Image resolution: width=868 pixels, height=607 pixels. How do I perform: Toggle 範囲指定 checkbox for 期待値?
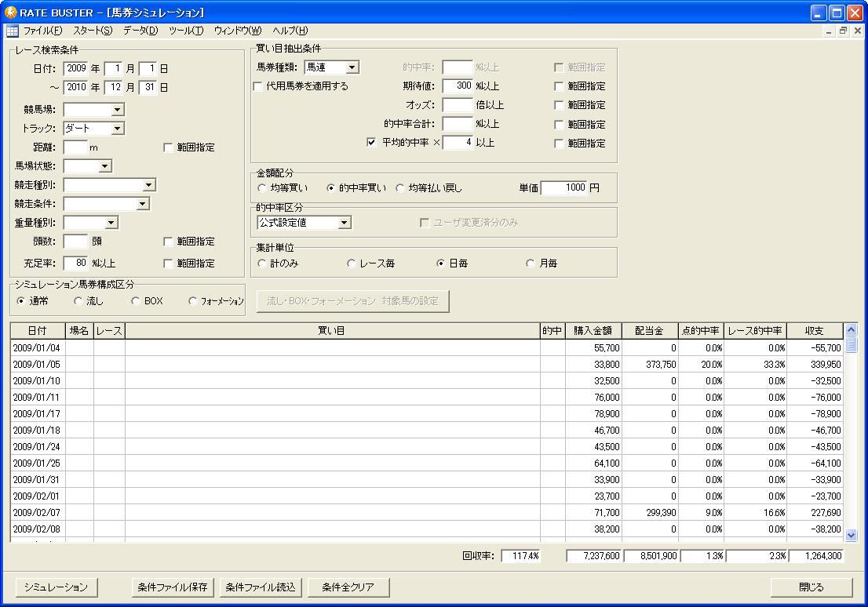click(x=559, y=86)
